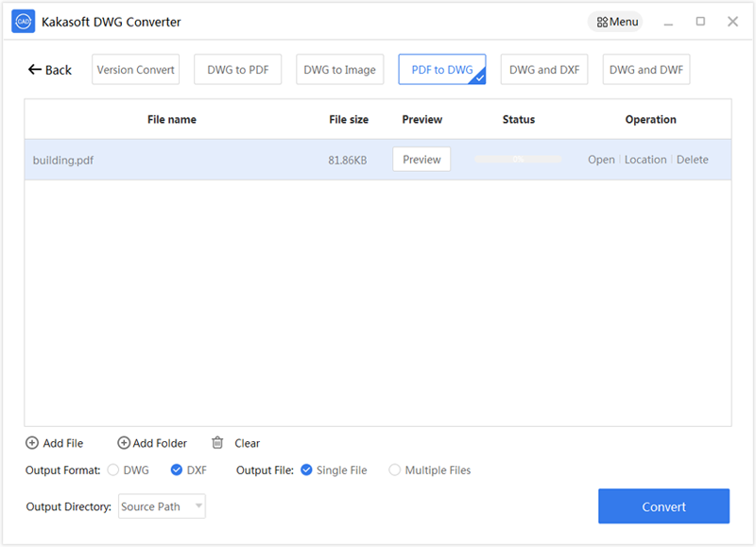The width and height of the screenshot is (756, 547).
Task: Click the building.pdf progress bar
Action: coord(518,159)
